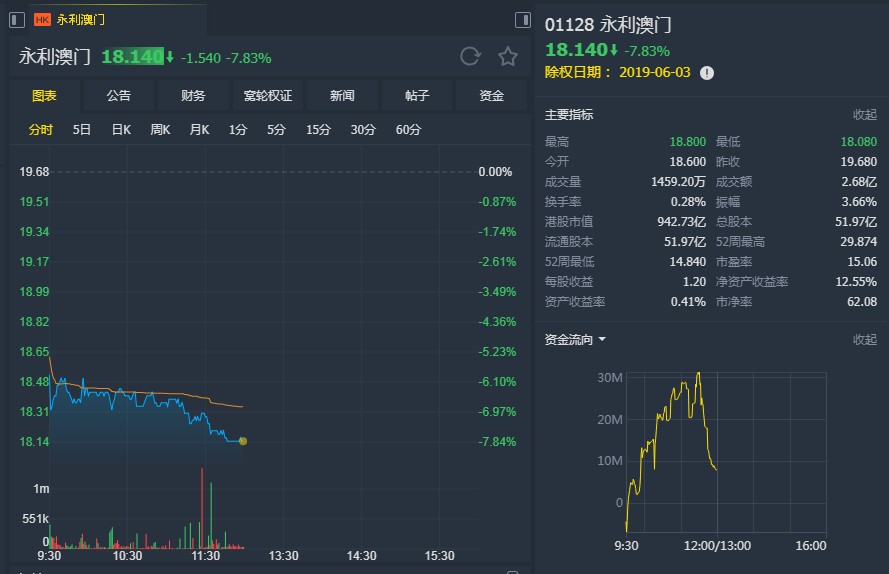The width and height of the screenshot is (889, 574).
Task: Open the 财务 tab
Action: (x=193, y=96)
